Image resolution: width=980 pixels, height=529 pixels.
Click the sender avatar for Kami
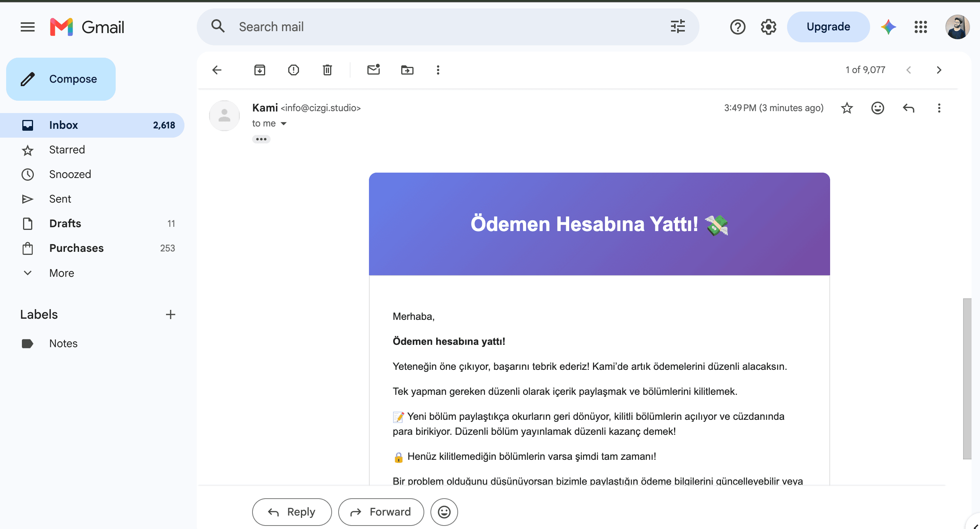pyautogui.click(x=224, y=116)
